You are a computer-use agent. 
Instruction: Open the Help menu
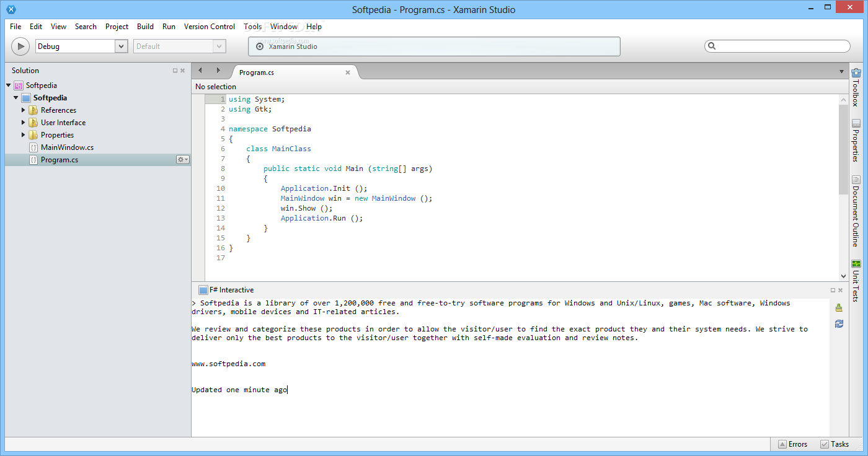pyautogui.click(x=314, y=27)
